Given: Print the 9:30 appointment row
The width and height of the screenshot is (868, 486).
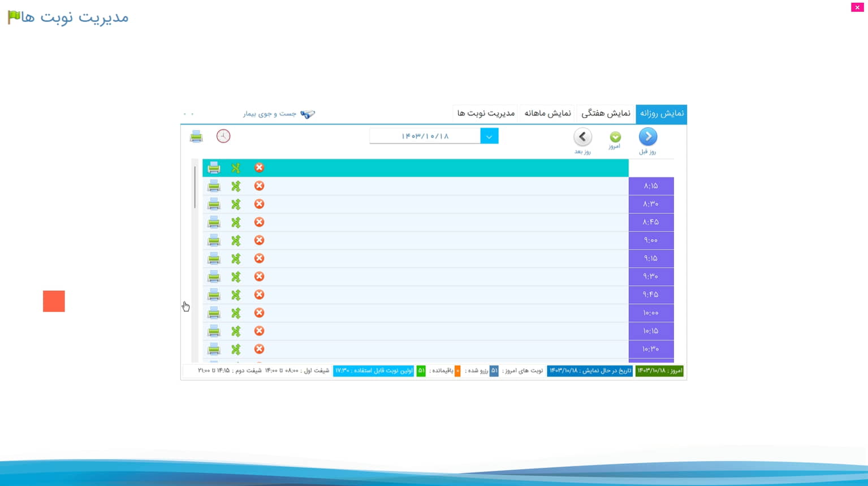Looking at the screenshot, I should (214, 277).
